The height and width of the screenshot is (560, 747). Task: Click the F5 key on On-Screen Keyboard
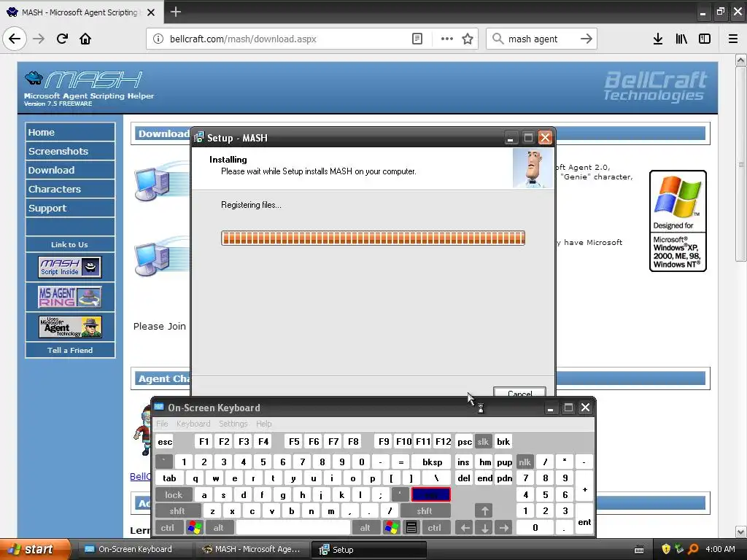click(294, 441)
